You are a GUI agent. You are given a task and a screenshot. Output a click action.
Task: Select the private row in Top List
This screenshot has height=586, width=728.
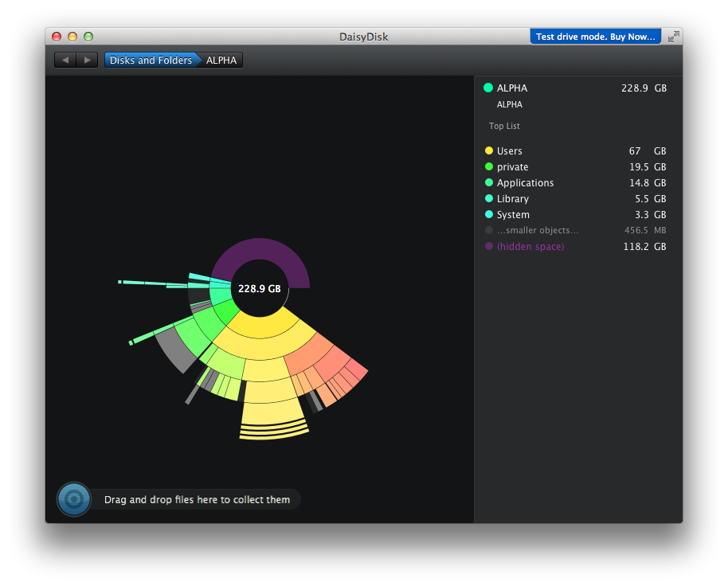[x=575, y=166]
